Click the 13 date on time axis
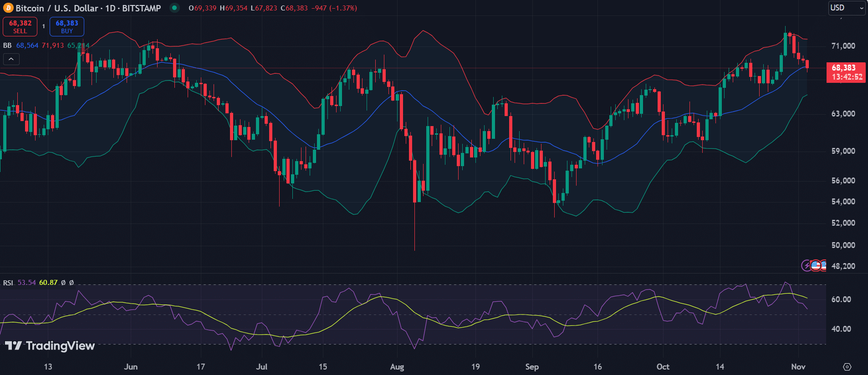The image size is (868, 375). click(48, 367)
